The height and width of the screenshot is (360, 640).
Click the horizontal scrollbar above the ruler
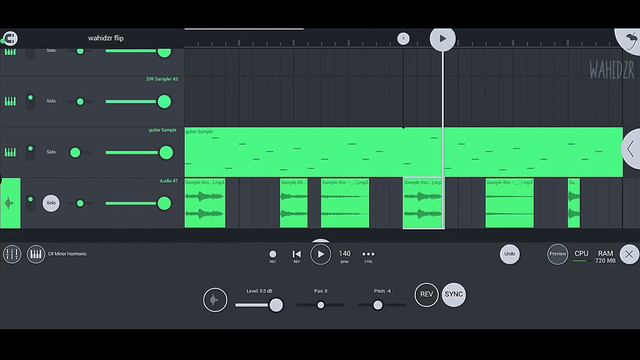pos(244,29)
